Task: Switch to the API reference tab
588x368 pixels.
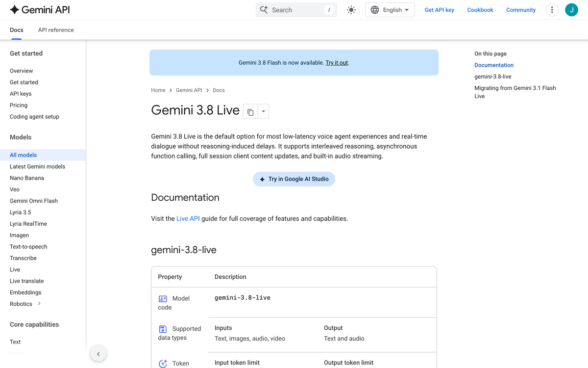Action: 56,30
